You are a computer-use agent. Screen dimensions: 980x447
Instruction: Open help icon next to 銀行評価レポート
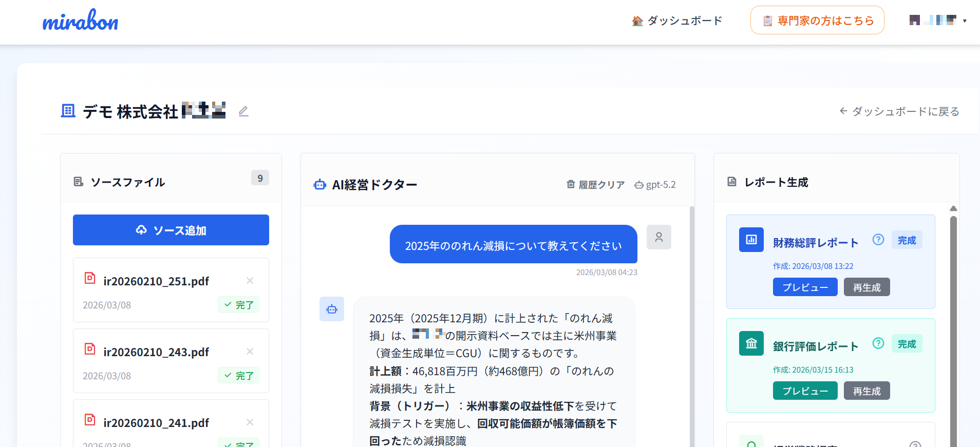tap(878, 343)
